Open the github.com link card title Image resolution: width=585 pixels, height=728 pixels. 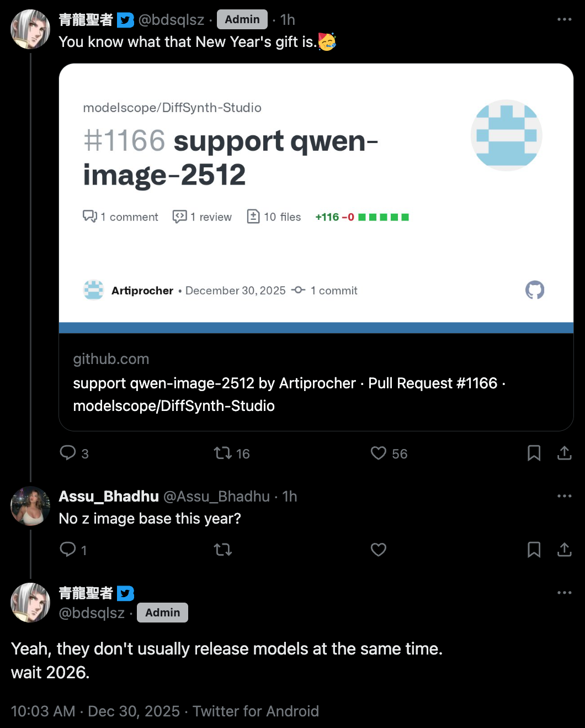(289, 394)
